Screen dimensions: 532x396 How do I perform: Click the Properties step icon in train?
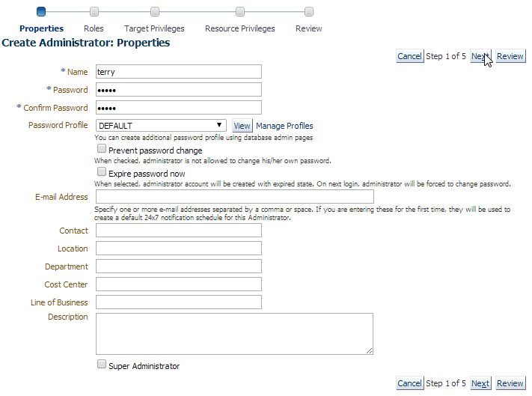[41, 11]
